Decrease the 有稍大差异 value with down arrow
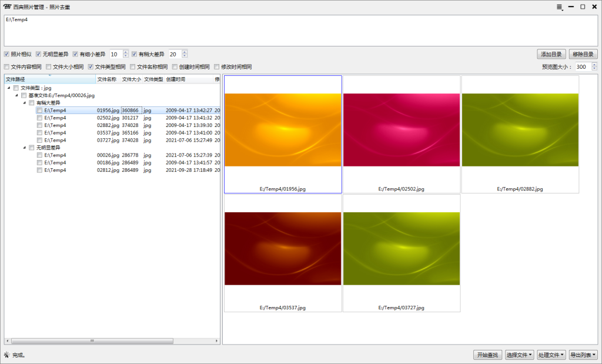 [x=185, y=56]
